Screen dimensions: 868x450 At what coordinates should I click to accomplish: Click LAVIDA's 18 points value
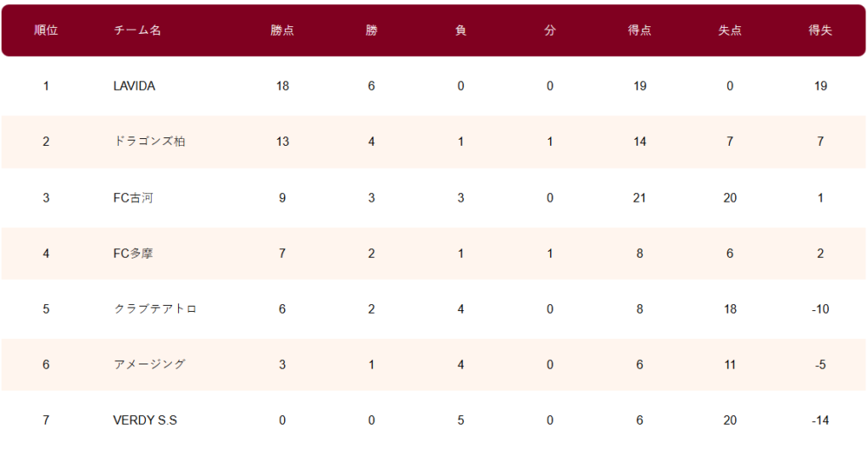click(282, 86)
